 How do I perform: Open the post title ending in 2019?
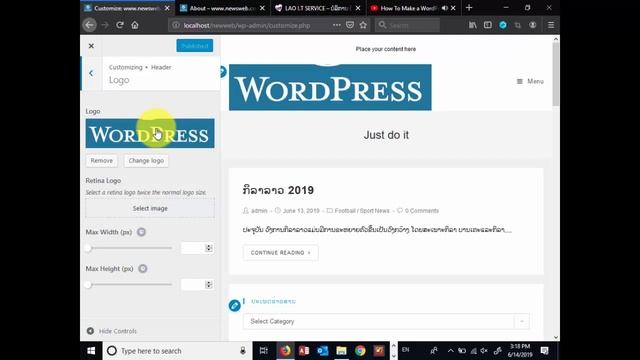(x=278, y=190)
